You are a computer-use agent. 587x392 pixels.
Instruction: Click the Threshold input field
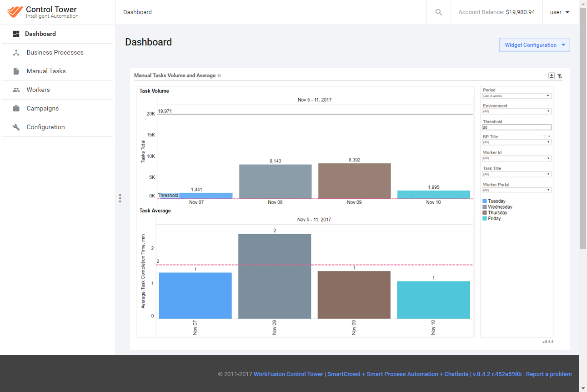tap(517, 127)
